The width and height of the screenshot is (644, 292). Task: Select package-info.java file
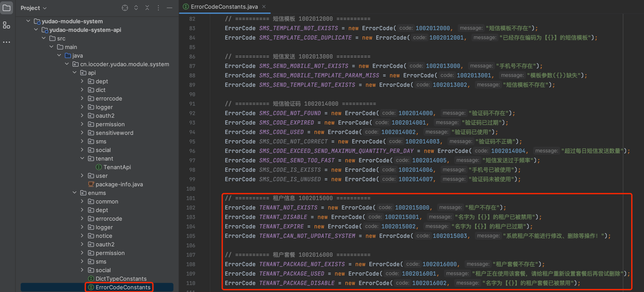119,184
